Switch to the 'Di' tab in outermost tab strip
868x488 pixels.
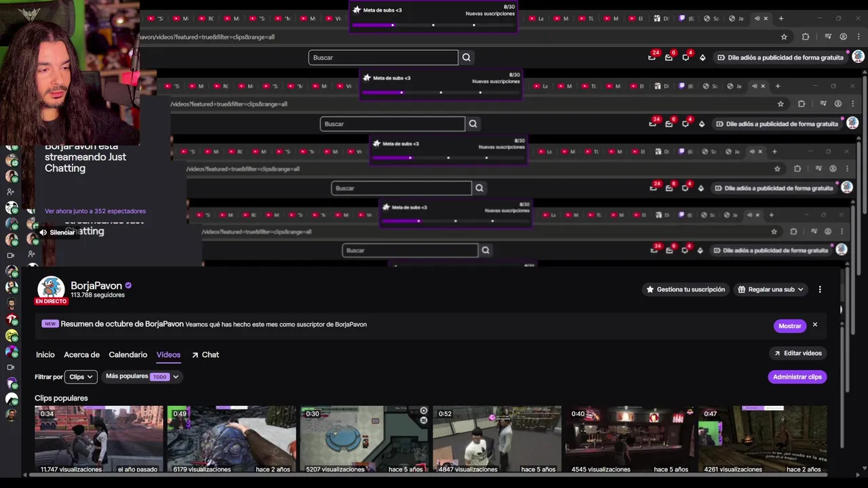tap(661, 18)
